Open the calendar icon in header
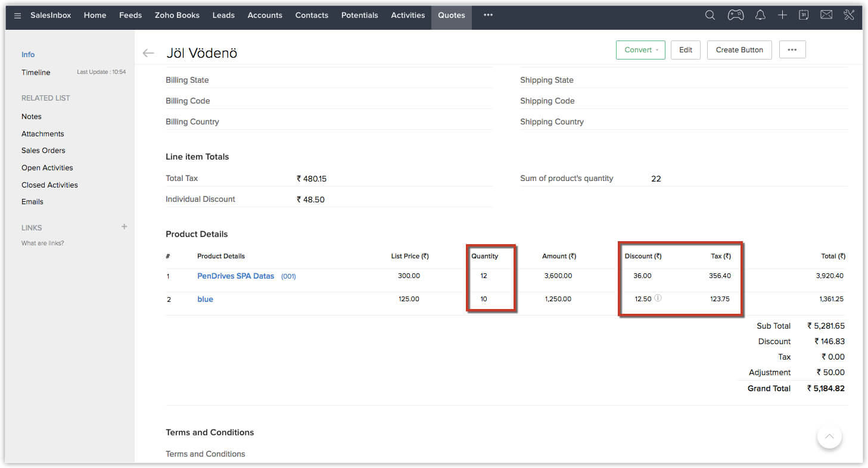This screenshot has height=468, width=868. (x=804, y=15)
